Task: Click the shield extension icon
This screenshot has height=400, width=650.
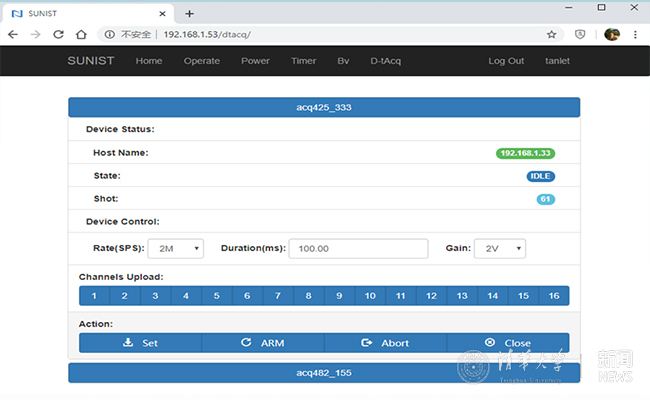Action: [581, 34]
